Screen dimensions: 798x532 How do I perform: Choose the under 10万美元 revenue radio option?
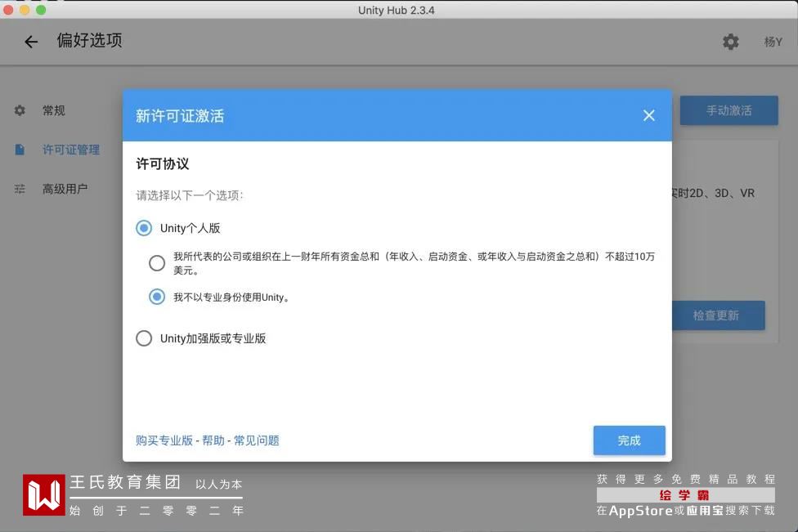pos(157,263)
